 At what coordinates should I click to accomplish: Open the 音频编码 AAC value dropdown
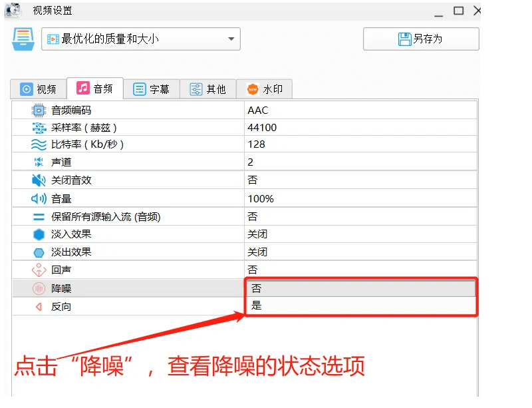pos(360,110)
